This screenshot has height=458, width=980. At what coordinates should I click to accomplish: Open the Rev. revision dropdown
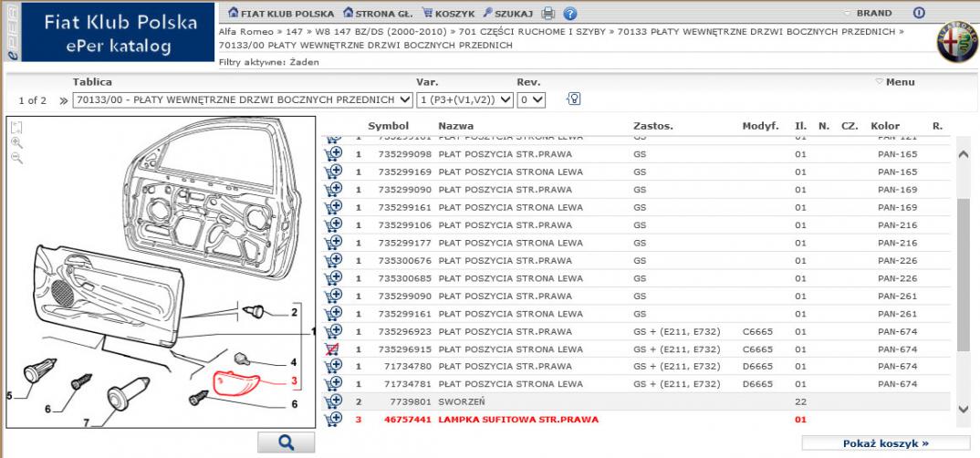(531, 99)
